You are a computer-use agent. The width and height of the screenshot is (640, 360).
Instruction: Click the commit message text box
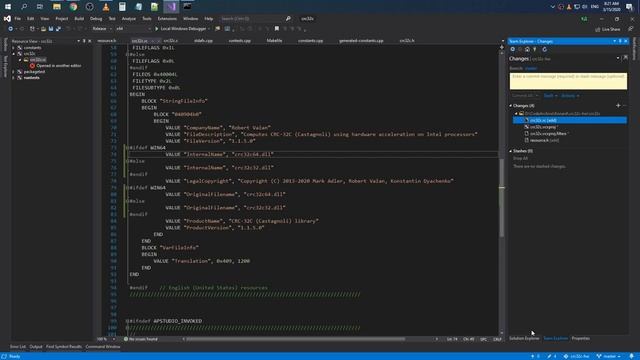568,81
